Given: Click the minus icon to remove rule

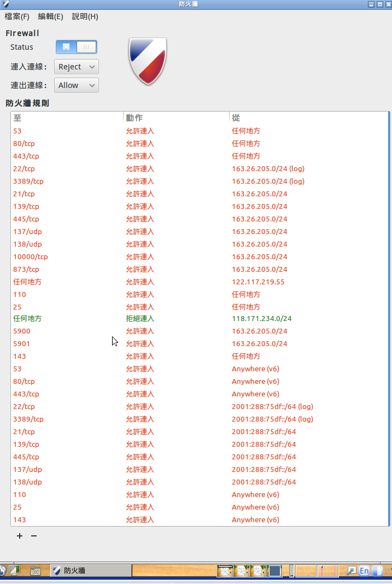Looking at the screenshot, I should [34, 536].
